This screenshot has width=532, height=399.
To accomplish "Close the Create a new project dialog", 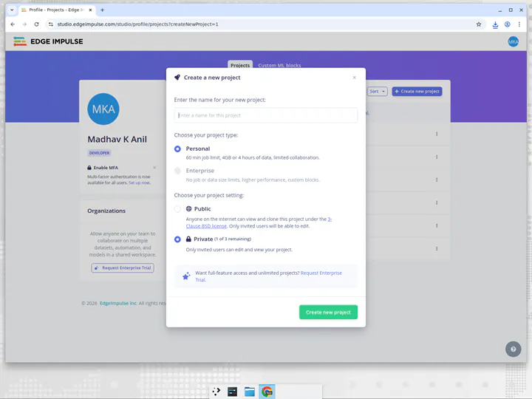I will coord(354,78).
